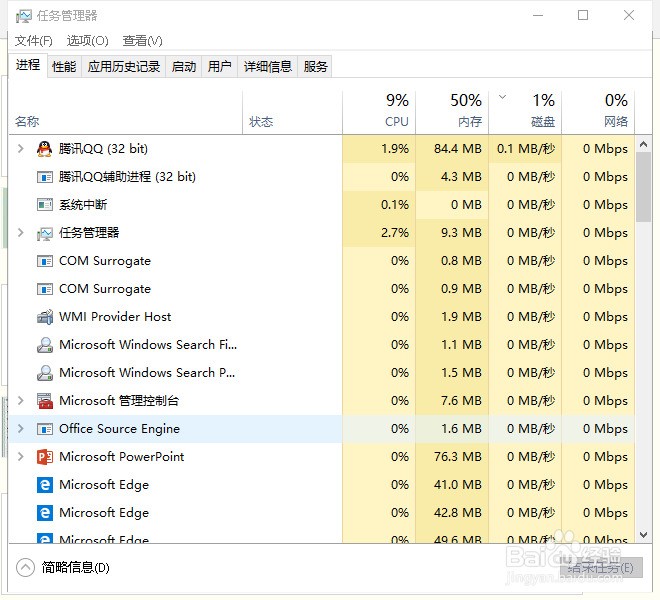This screenshot has width=660, height=600.
Task: Expand the 腾讯QQ (32 bit) process group
Action: (20, 149)
